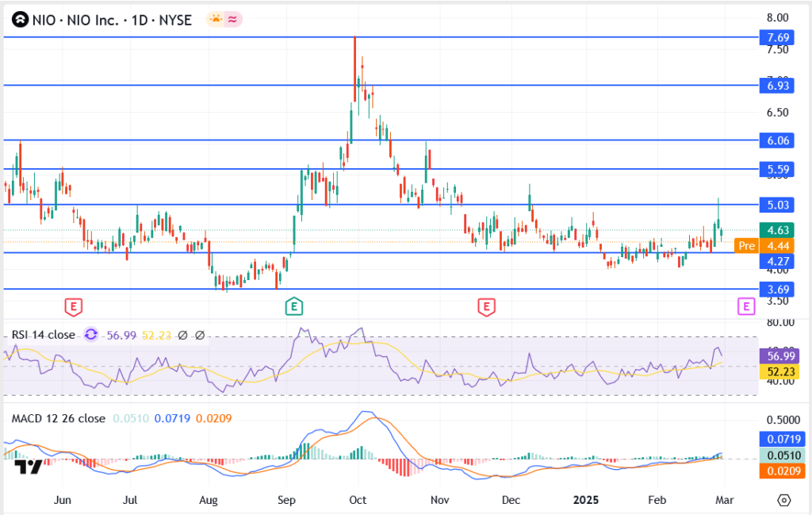812x515 pixels.
Task: Click the green 4.63 last price label
Action: coord(773,230)
